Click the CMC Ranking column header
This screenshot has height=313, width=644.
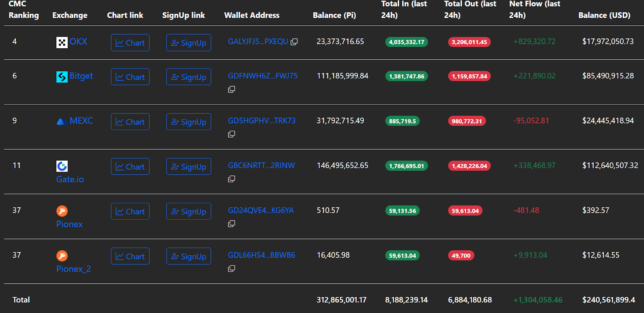click(x=24, y=10)
